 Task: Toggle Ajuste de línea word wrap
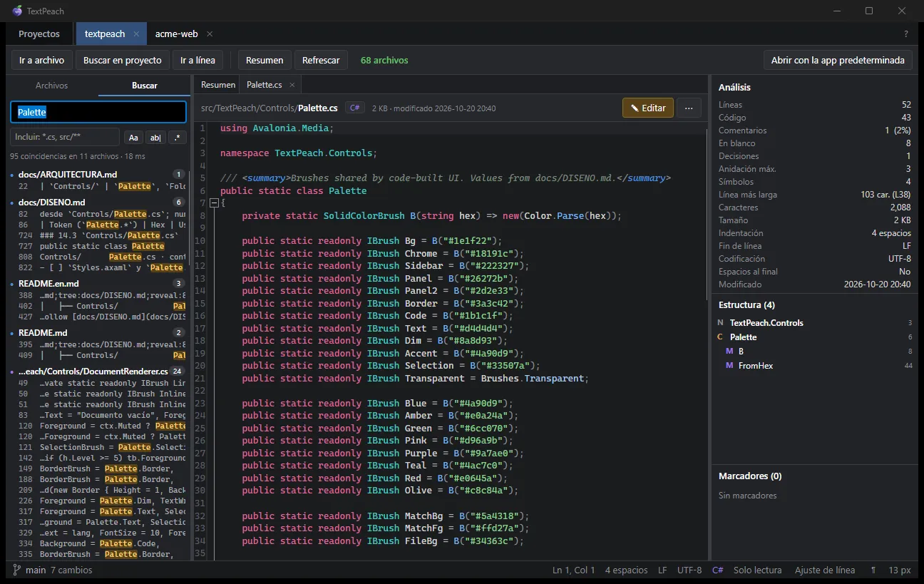[825, 570]
